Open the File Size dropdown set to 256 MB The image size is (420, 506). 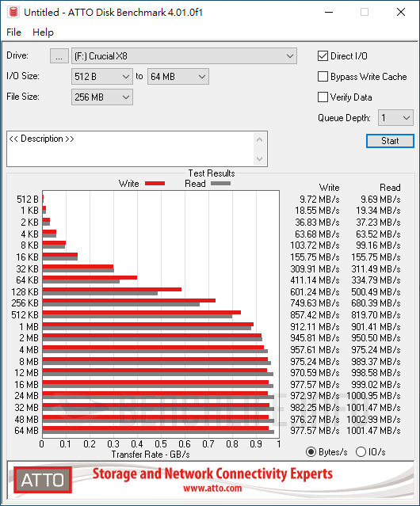(x=102, y=97)
